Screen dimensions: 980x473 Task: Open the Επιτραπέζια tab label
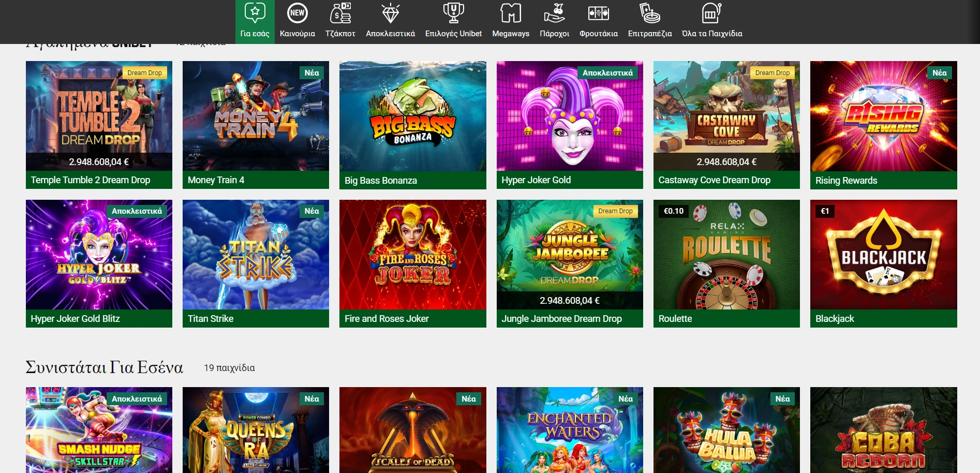[650, 34]
